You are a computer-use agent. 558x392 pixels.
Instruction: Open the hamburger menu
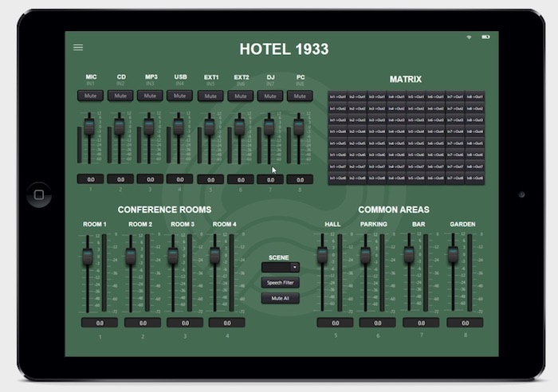coord(78,48)
